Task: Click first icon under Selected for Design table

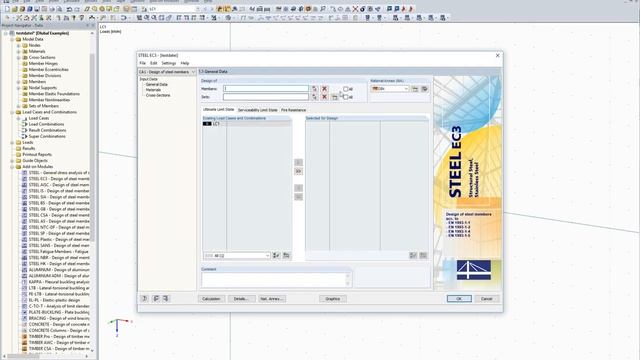Action: point(413,256)
